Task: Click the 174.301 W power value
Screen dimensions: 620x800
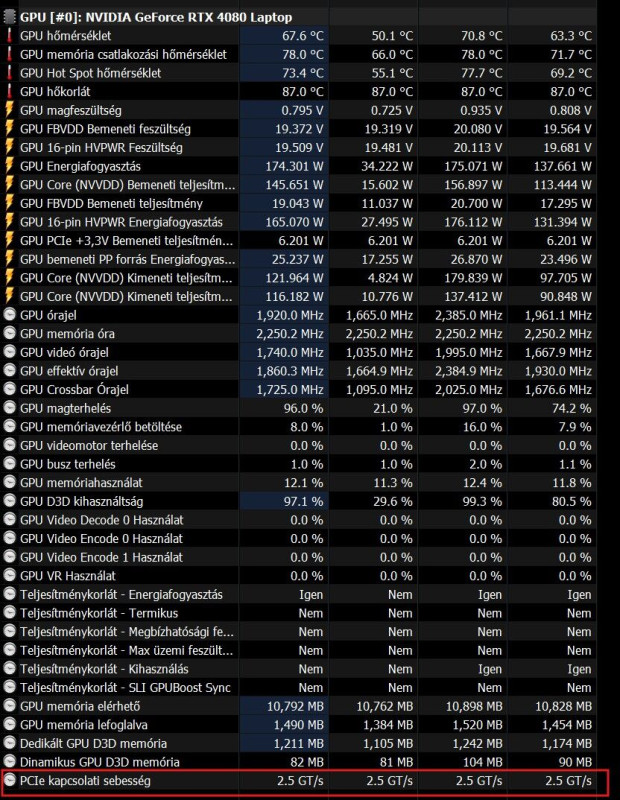Action: (x=294, y=166)
